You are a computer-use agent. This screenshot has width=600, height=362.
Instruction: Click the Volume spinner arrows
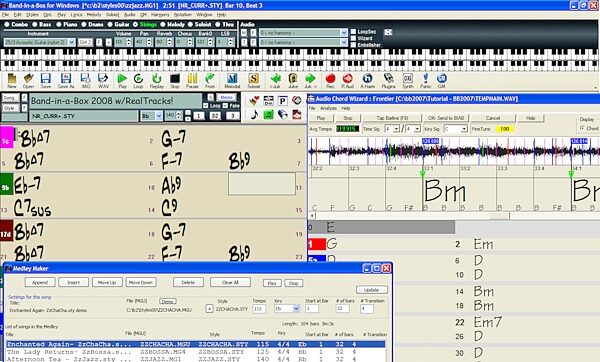129,42
